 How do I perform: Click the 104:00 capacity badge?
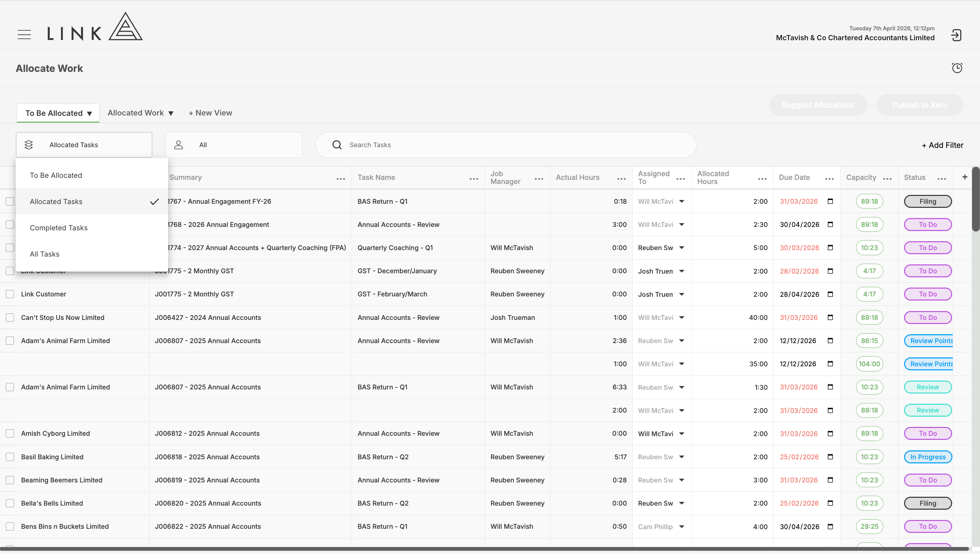(x=869, y=364)
